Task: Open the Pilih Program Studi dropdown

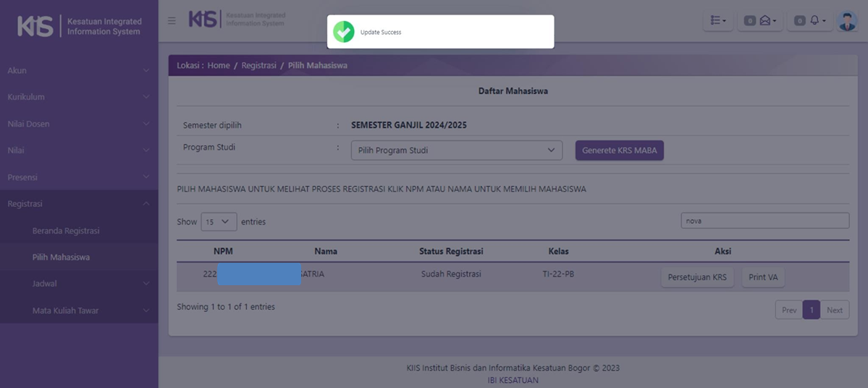Action: 456,151
